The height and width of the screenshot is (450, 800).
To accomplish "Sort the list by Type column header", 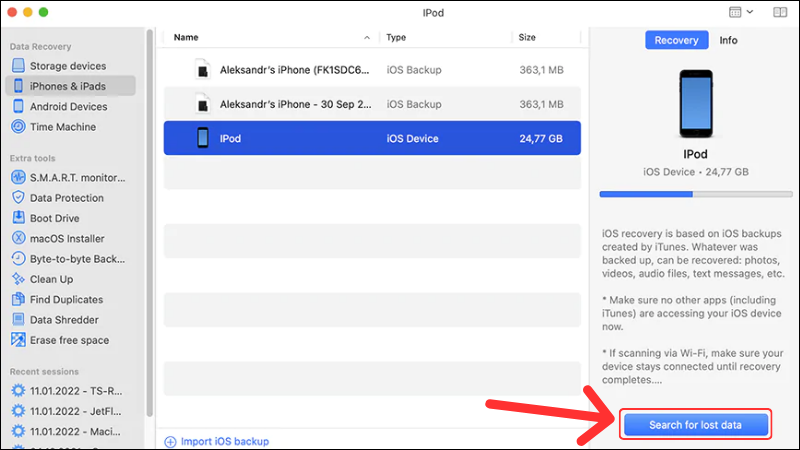I will click(396, 37).
